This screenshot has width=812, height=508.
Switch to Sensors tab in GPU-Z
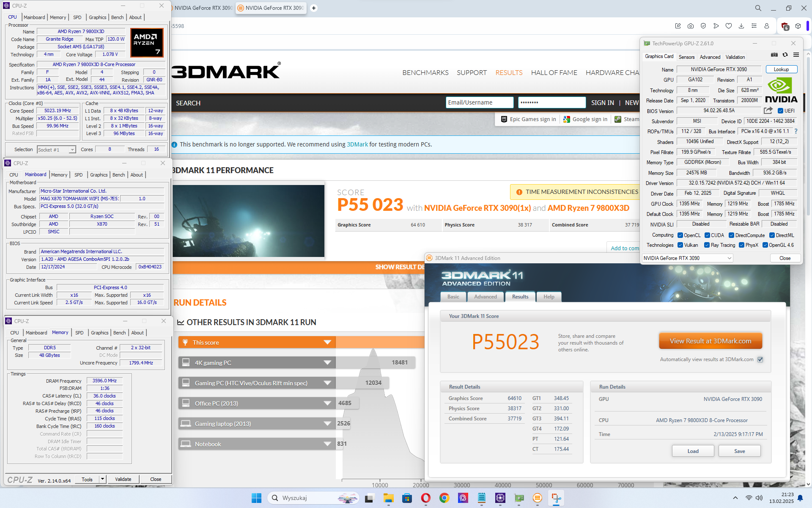pyautogui.click(x=686, y=57)
